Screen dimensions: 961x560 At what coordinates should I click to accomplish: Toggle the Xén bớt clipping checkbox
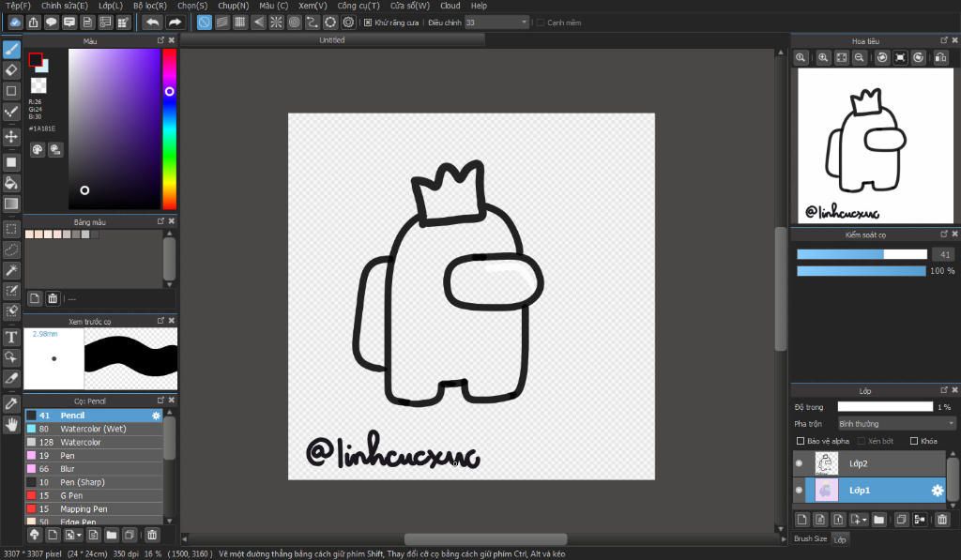(x=862, y=441)
